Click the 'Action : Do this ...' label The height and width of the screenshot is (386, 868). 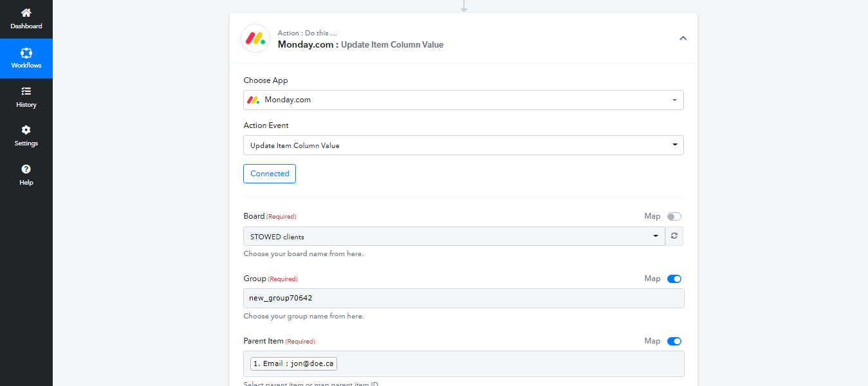tap(308, 33)
